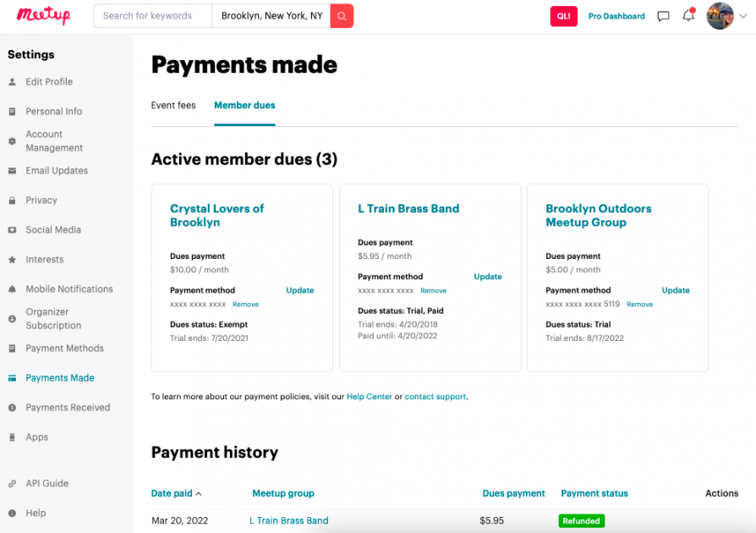Open L Train Brass Band in payment history

point(289,521)
